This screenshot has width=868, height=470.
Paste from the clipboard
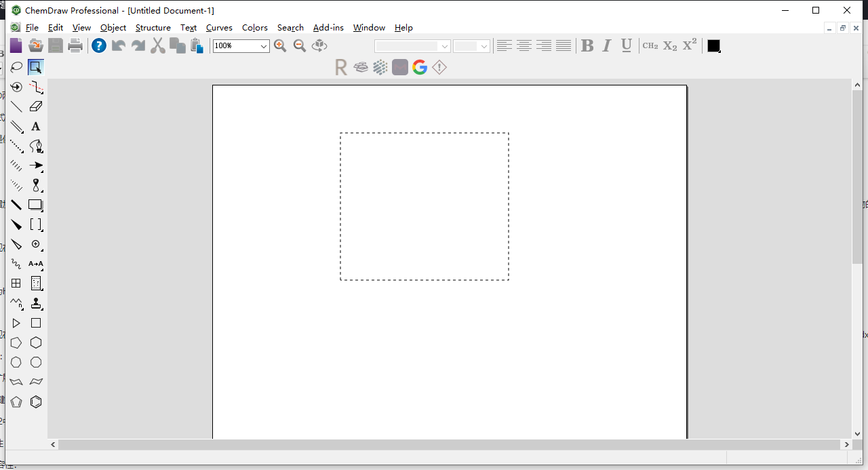click(197, 45)
